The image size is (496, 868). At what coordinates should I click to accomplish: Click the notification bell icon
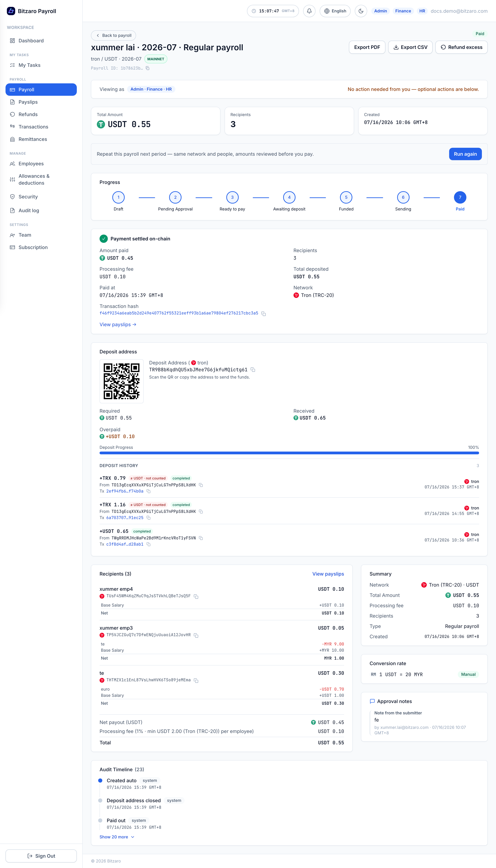point(309,11)
